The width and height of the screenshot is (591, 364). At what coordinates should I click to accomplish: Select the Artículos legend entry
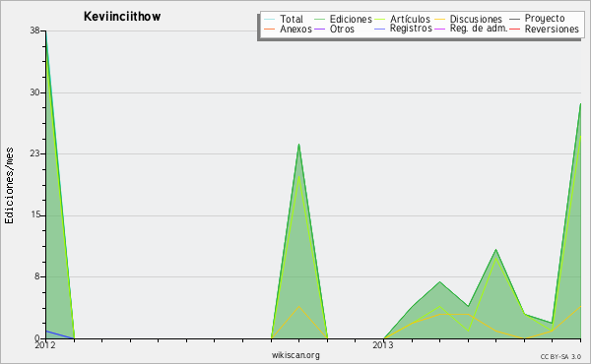tap(410, 19)
